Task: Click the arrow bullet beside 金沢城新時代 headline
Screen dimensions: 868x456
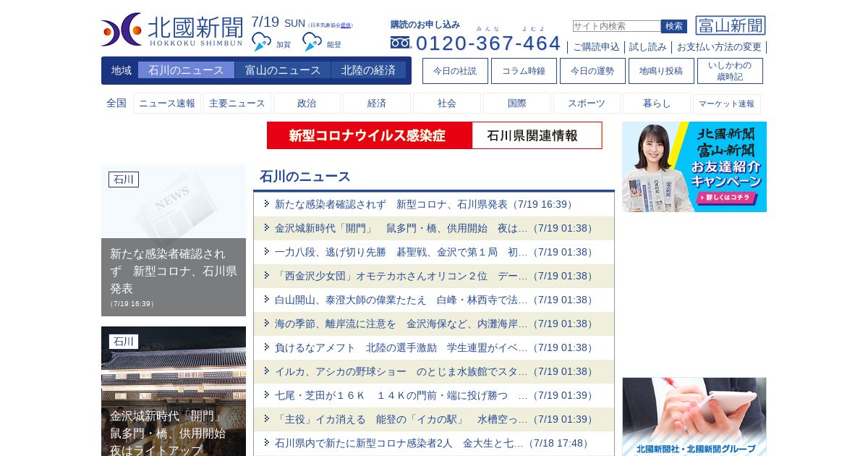Action: 267,227
